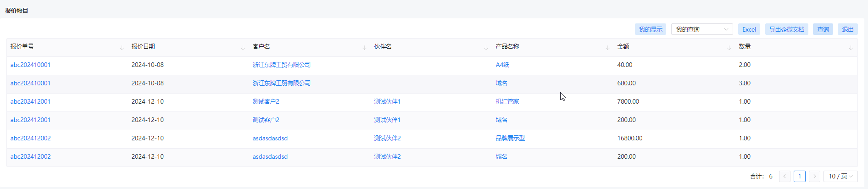Click the 我的显示 button
The height and width of the screenshot is (189, 868).
pyautogui.click(x=651, y=29)
